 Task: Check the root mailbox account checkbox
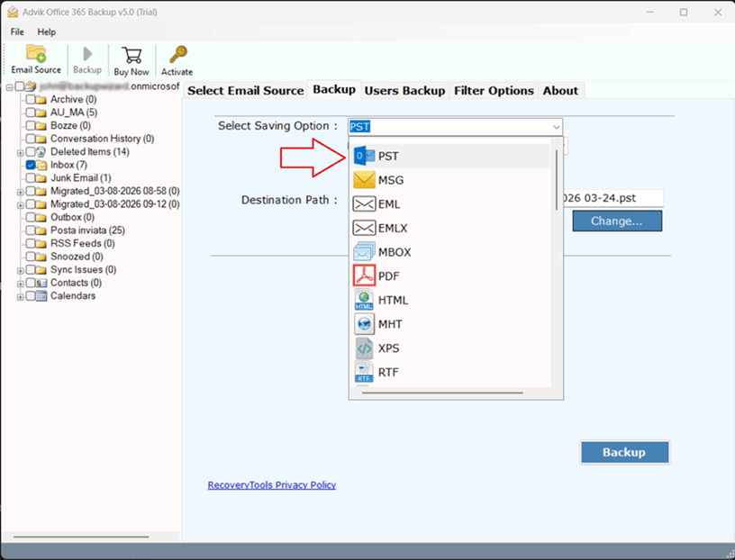coord(20,86)
